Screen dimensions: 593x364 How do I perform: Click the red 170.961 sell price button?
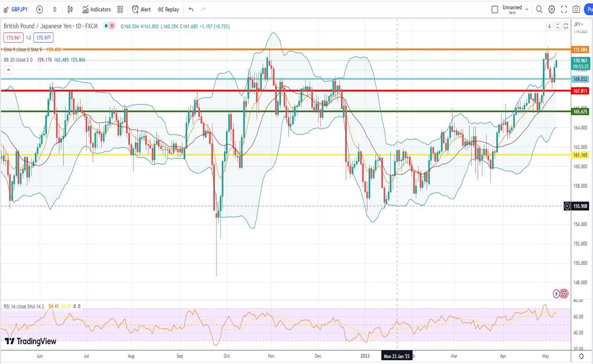[13, 38]
